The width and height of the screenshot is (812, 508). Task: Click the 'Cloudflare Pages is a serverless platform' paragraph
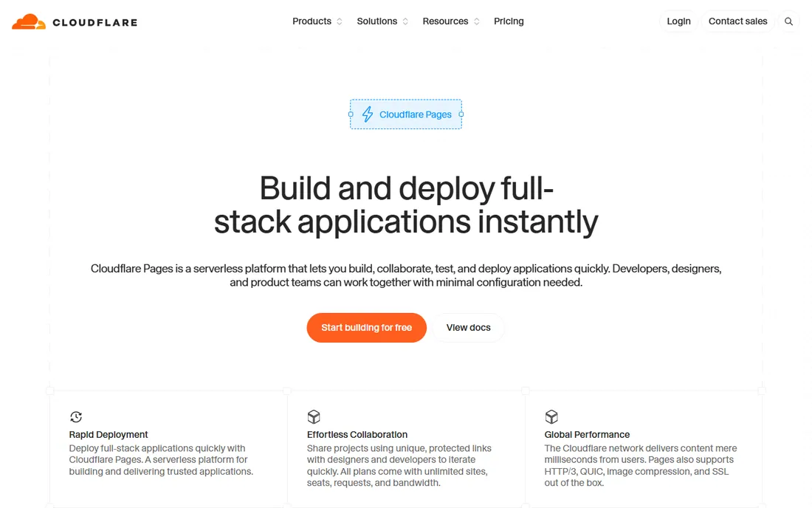click(x=406, y=275)
